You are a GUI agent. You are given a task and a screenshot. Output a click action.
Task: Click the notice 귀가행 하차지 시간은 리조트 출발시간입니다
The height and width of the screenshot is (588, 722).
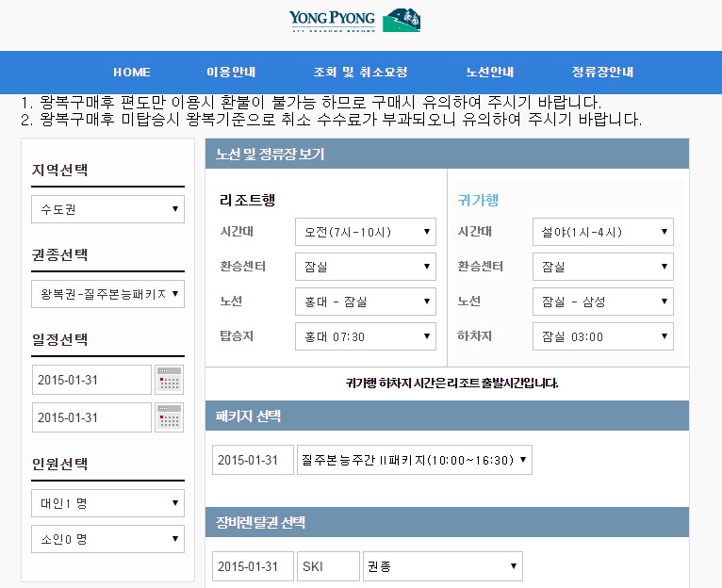click(x=451, y=384)
